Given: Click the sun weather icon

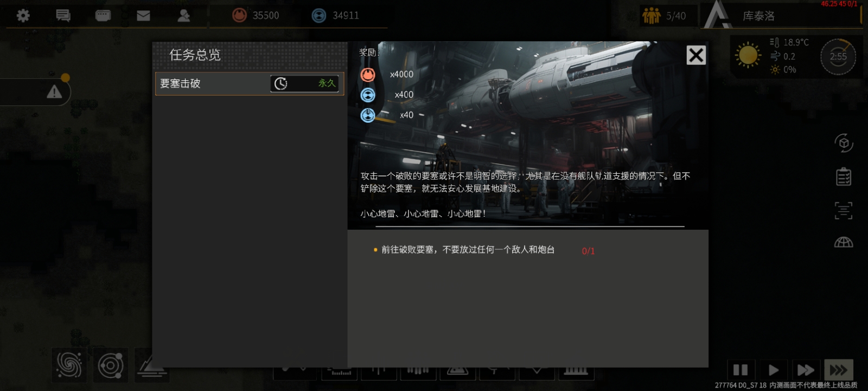Looking at the screenshot, I should 748,55.
